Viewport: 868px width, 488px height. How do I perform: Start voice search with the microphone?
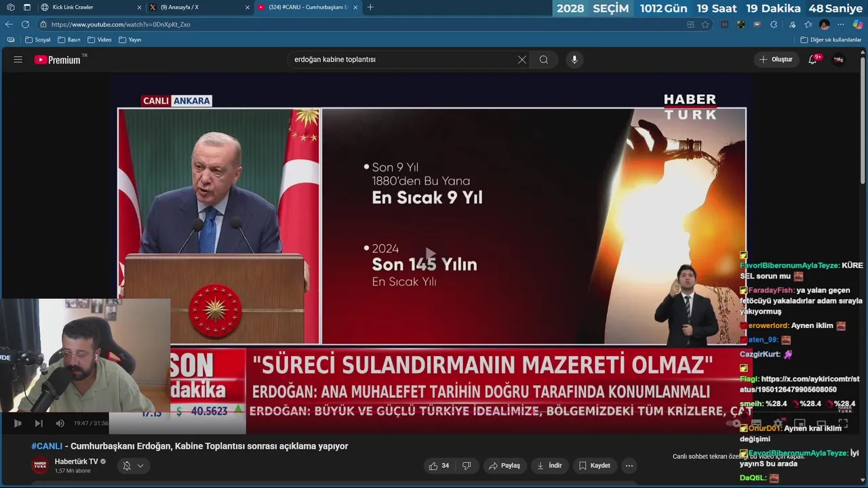pos(574,60)
